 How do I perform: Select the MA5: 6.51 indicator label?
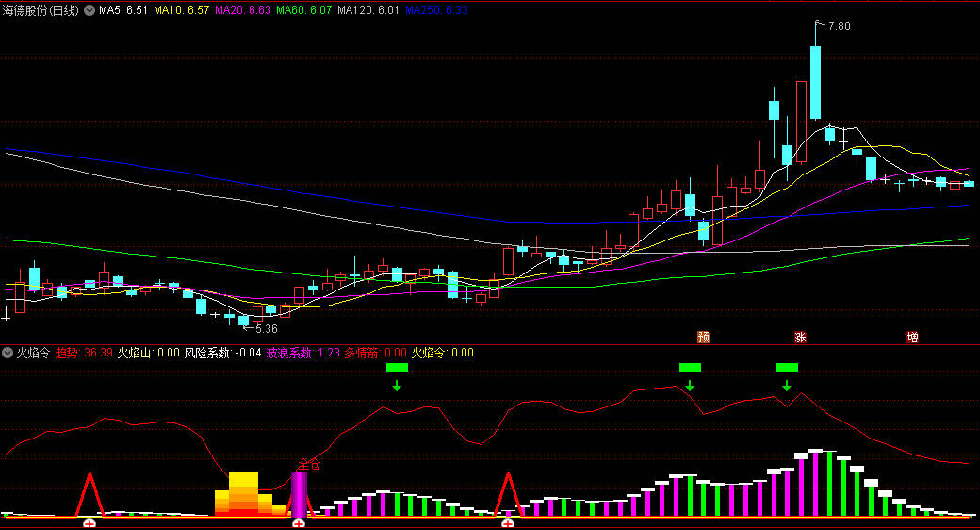[x=123, y=10]
